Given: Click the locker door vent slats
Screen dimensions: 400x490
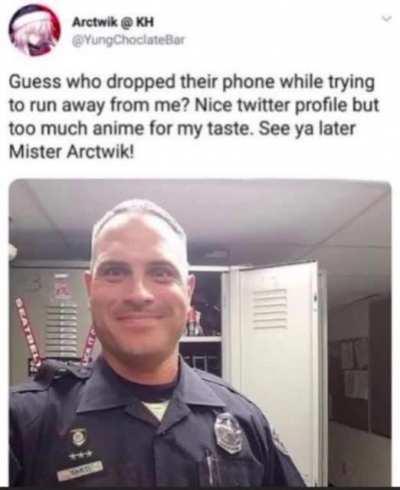Looking at the screenshot, I should [270, 309].
